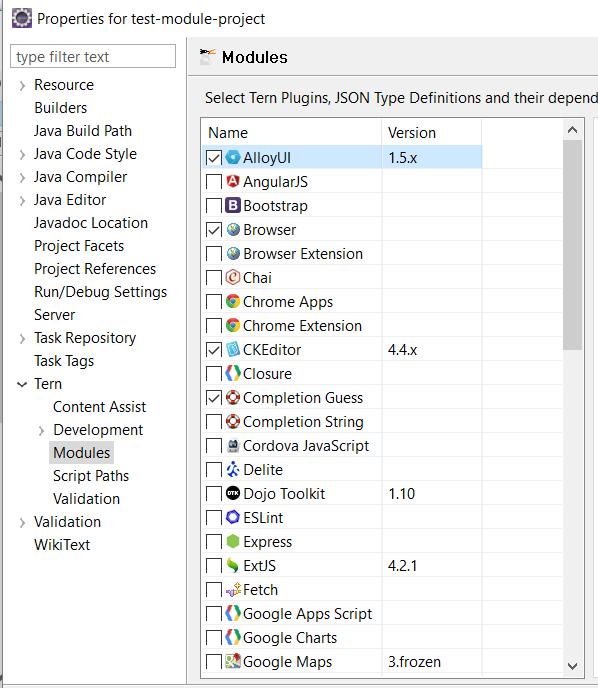This screenshot has height=688, width=598.
Task: Click the Express hexagon icon
Action: click(x=233, y=541)
